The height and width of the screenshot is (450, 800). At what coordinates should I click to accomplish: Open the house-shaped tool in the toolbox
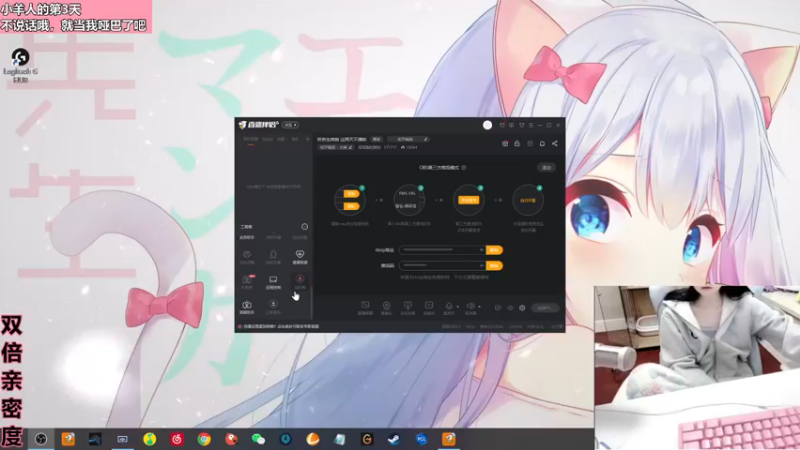[x=273, y=256]
